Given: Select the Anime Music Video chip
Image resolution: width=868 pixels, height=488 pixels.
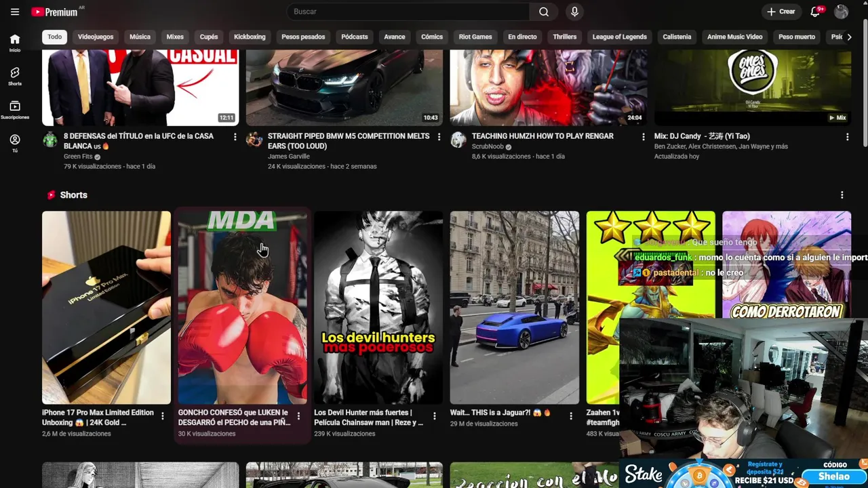Looking at the screenshot, I should pyautogui.click(x=735, y=37).
